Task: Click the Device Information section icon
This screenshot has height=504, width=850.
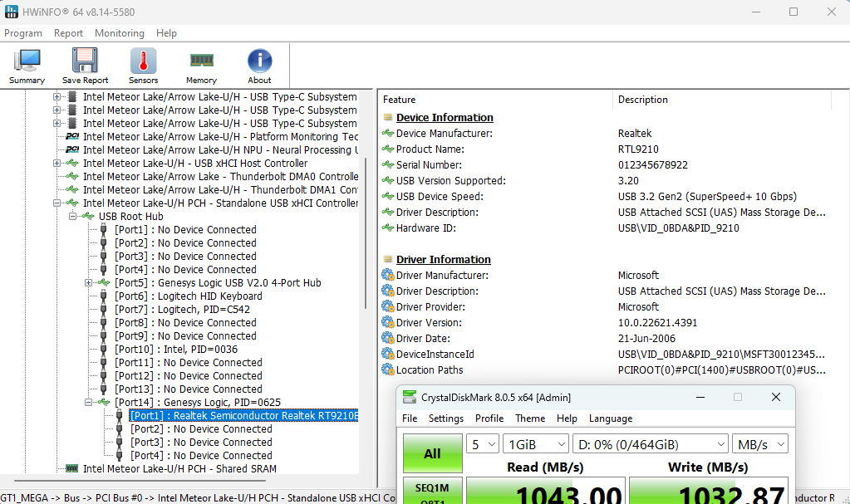Action: [387, 117]
